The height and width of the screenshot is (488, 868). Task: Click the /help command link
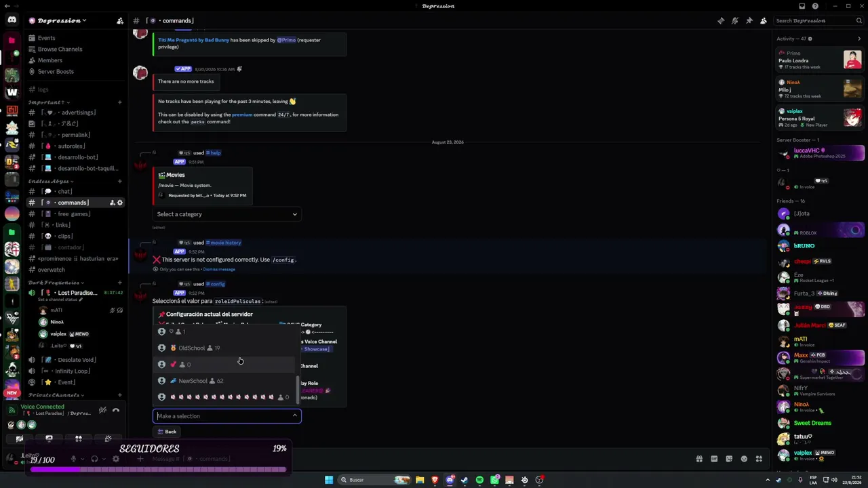click(214, 152)
